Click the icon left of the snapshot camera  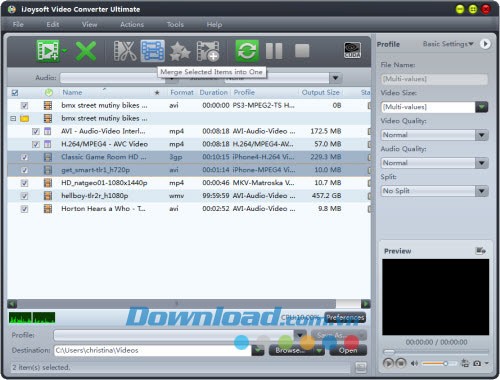465,363
